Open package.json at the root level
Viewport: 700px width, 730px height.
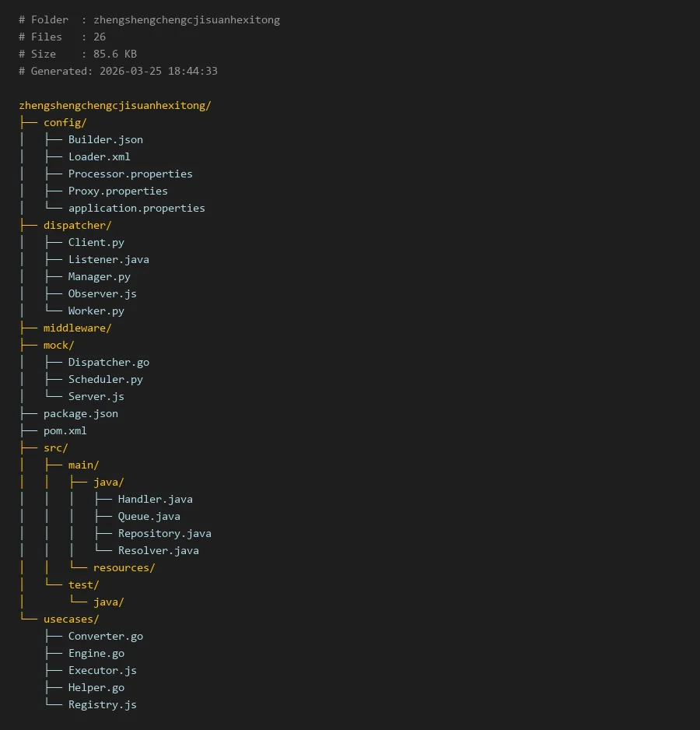[80, 413]
